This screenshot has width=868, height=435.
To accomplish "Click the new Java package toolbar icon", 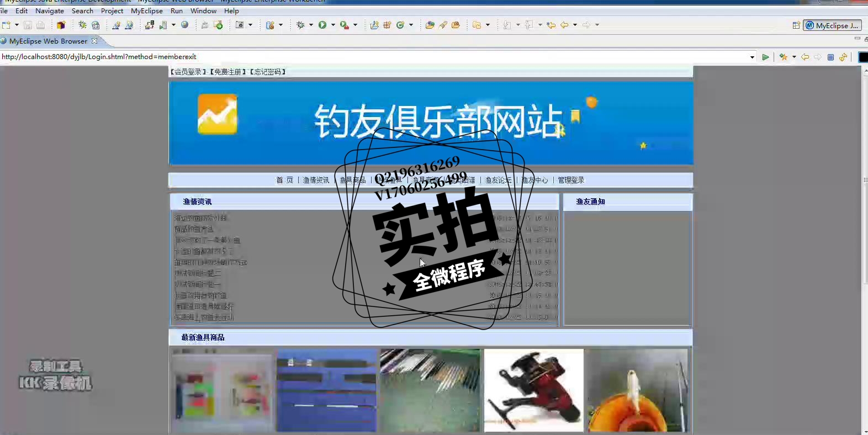I will click(387, 25).
